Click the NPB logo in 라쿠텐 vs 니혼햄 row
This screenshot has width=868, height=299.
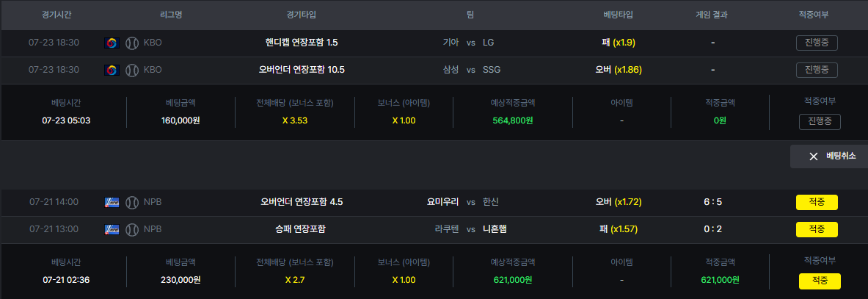click(x=112, y=229)
